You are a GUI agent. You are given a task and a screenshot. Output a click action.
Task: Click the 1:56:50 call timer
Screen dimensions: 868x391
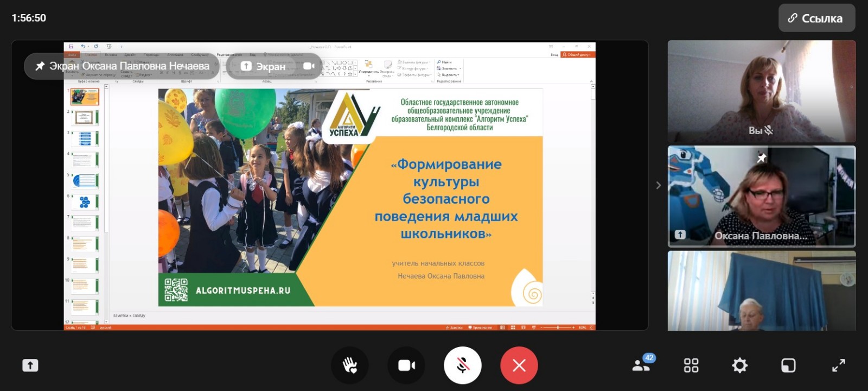29,18
